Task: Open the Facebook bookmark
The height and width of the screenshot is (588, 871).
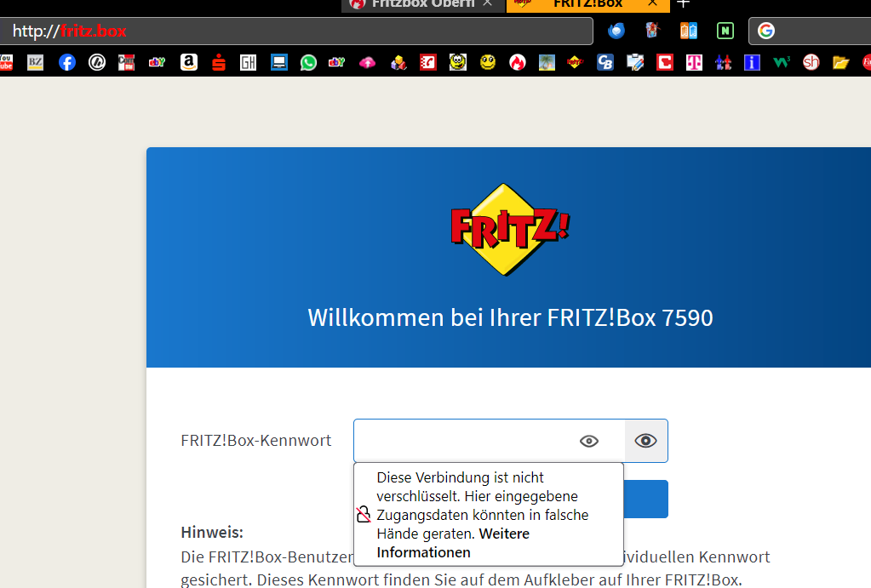Action: coord(66,62)
